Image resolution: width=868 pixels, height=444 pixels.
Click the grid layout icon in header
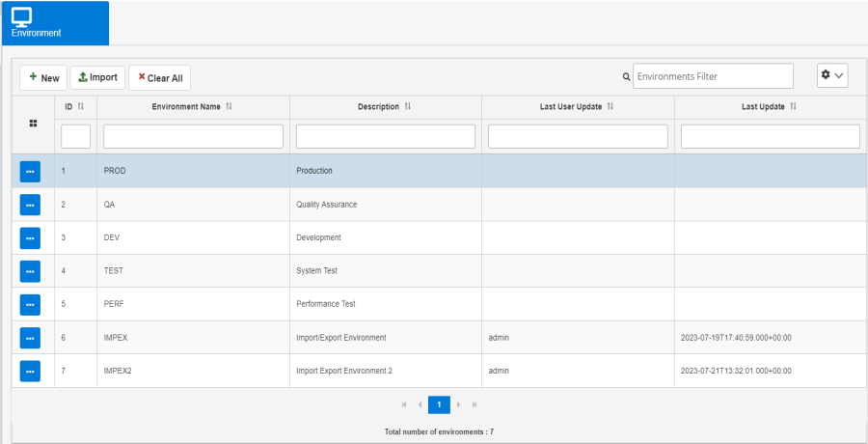point(33,124)
